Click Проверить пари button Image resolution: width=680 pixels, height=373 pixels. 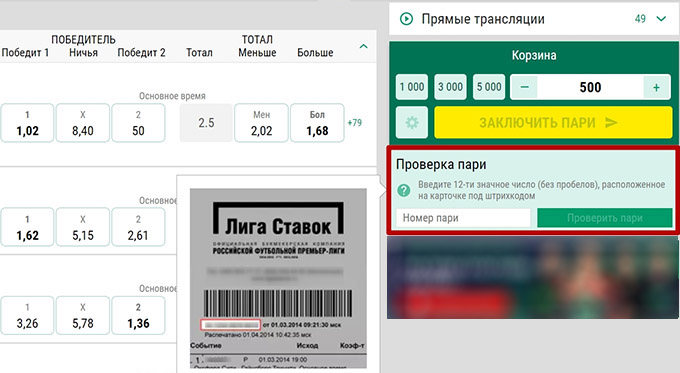coord(605,218)
